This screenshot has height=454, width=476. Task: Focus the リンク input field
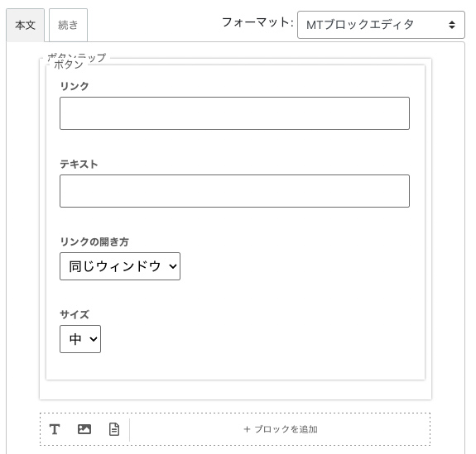234,113
